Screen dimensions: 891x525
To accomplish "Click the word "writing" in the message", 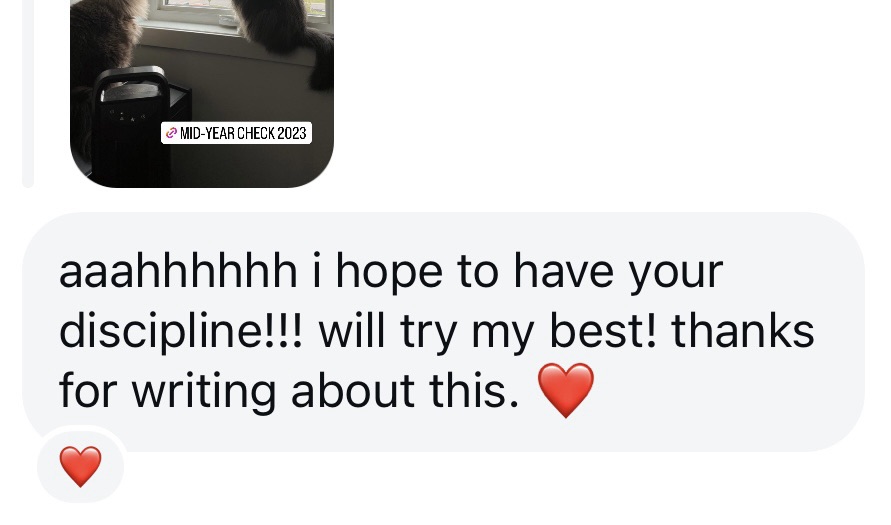I will tap(204, 392).
